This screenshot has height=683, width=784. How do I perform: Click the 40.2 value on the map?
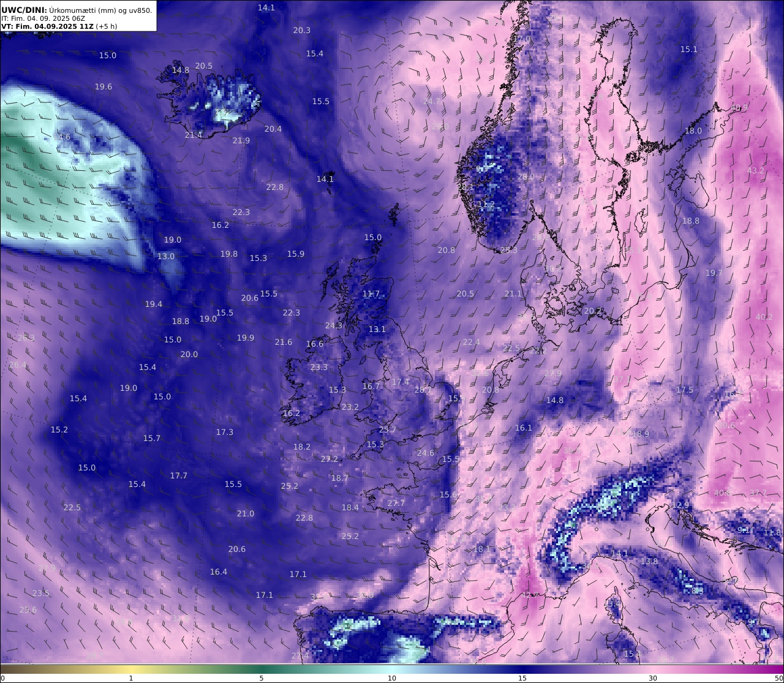764,317
